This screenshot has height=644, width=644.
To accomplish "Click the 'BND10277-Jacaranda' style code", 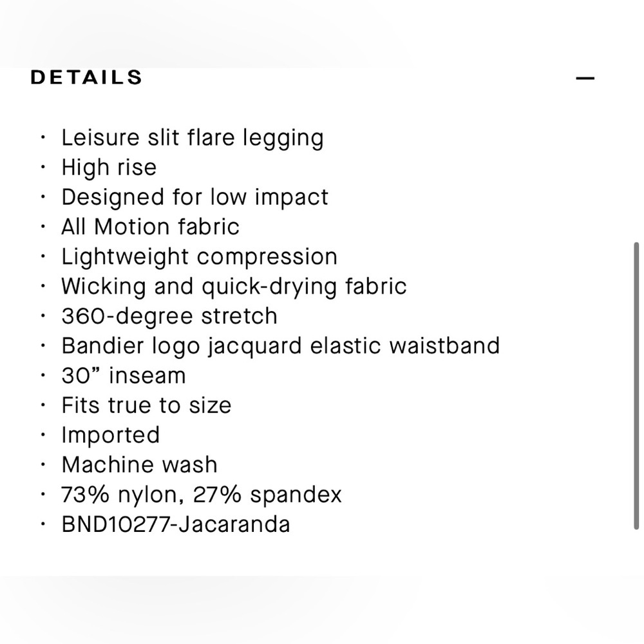I will [176, 524].
